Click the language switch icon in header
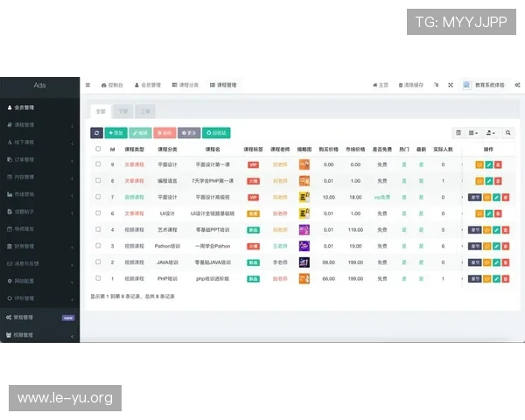 (436, 85)
